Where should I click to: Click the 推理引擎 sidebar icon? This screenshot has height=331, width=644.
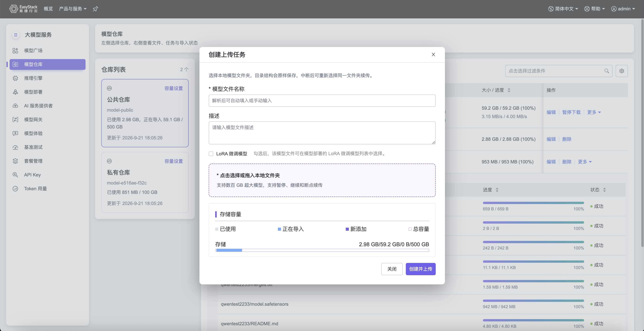pyautogui.click(x=15, y=78)
